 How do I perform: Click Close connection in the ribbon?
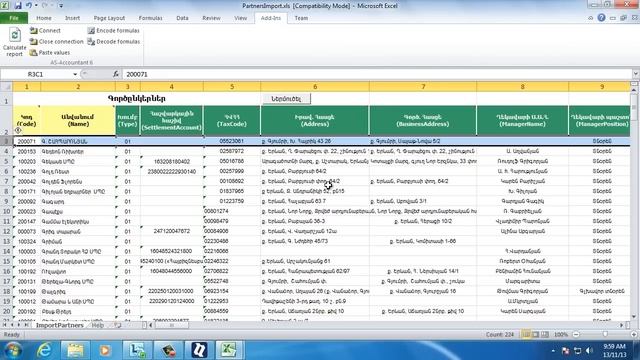click(56, 42)
